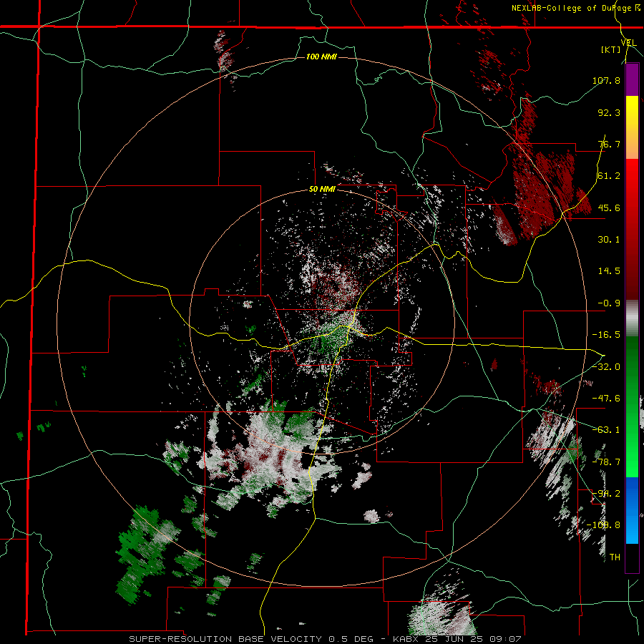The width and height of the screenshot is (644, 644).
Task: Select the 30.1 scale value
Action: 609,240
